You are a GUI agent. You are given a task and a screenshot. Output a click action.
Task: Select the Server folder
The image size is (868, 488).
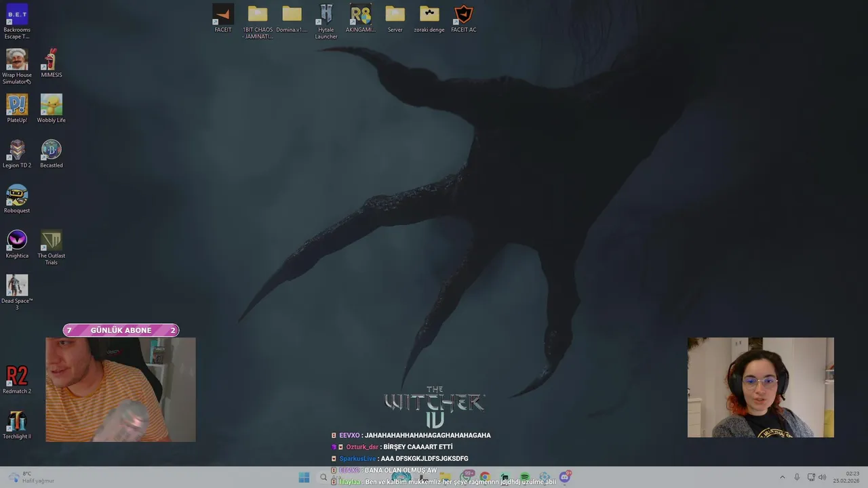tap(395, 18)
